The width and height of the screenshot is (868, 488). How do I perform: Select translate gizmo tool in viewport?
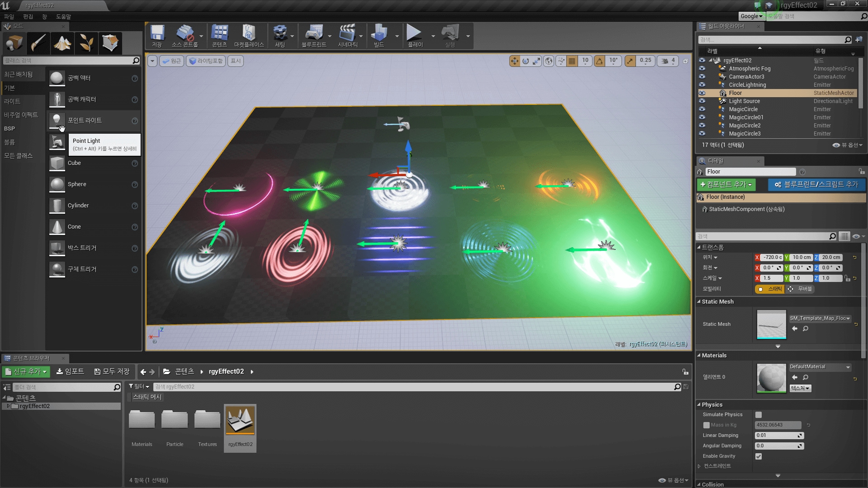514,61
